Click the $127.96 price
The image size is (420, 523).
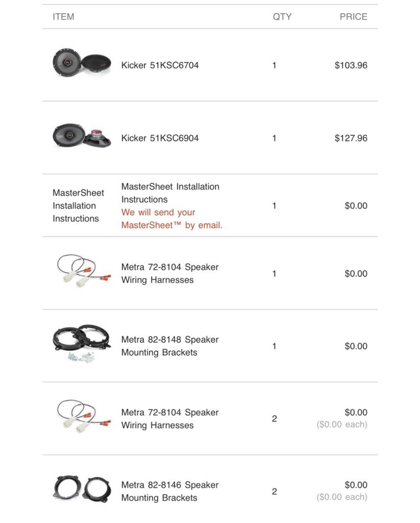[351, 138]
